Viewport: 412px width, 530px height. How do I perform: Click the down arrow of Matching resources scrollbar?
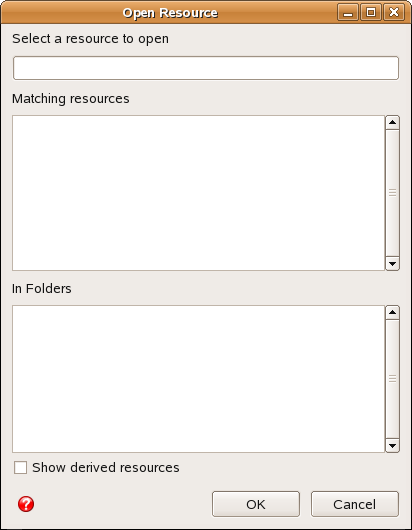coord(392,264)
